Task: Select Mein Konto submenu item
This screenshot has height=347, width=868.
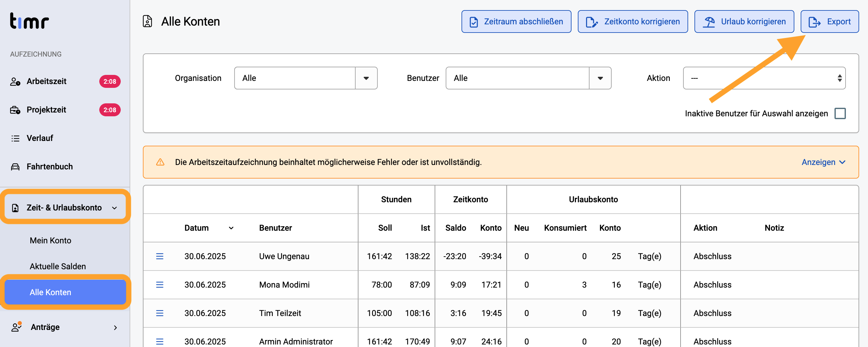Action: pos(51,240)
